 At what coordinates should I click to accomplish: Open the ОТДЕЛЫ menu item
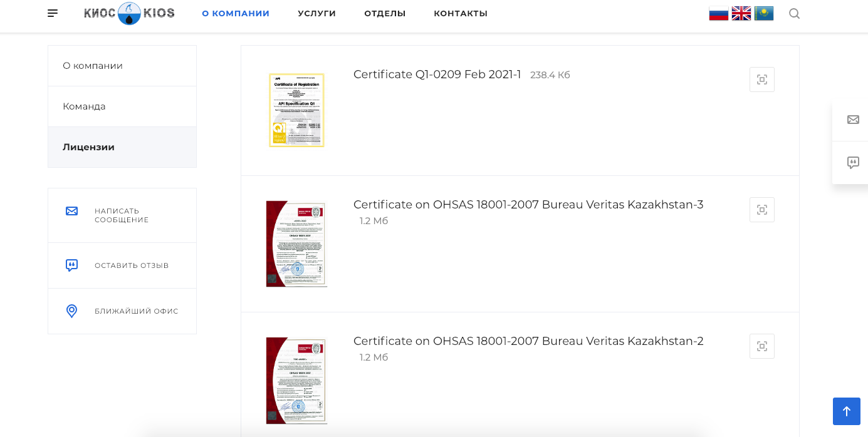tap(385, 13)
